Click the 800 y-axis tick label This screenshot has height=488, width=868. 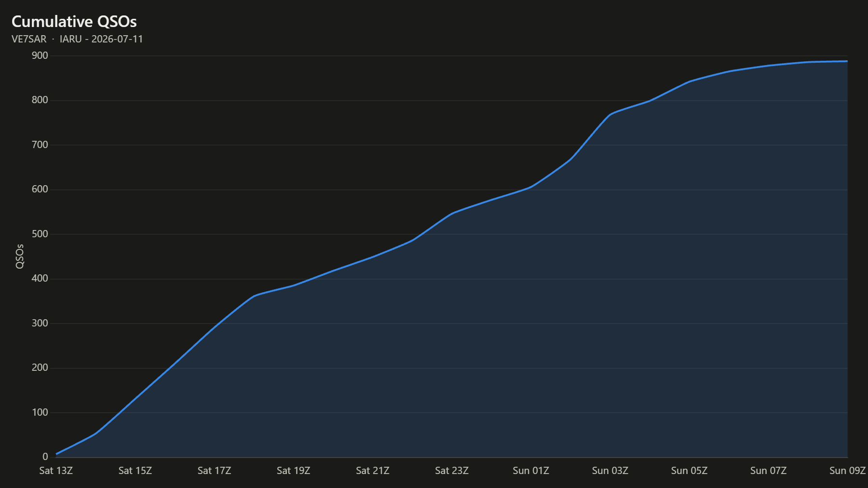40,100
